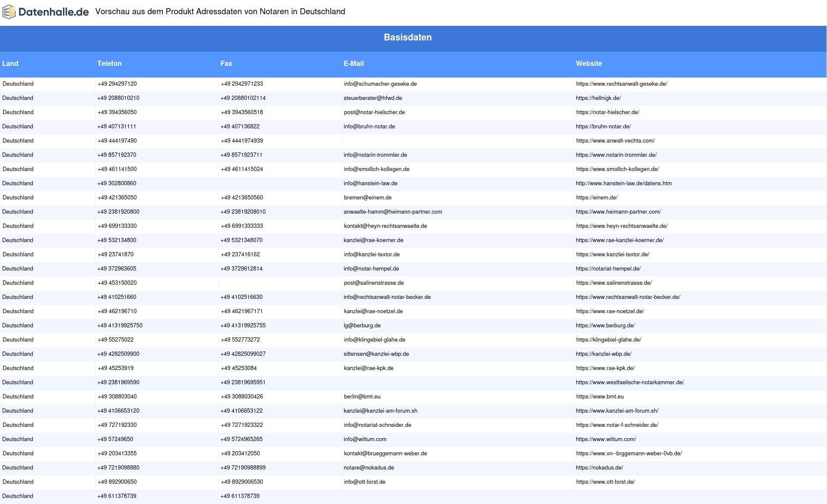The width and height of the screenshot is (827, 504).
Task: Select telephone +49 2088010210
Action: (x=118, y=98)
